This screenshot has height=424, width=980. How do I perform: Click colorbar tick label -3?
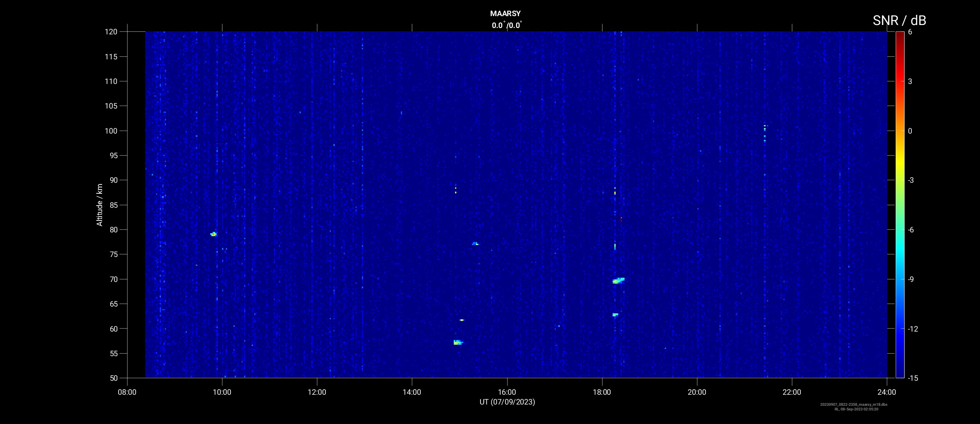[911, 180]
